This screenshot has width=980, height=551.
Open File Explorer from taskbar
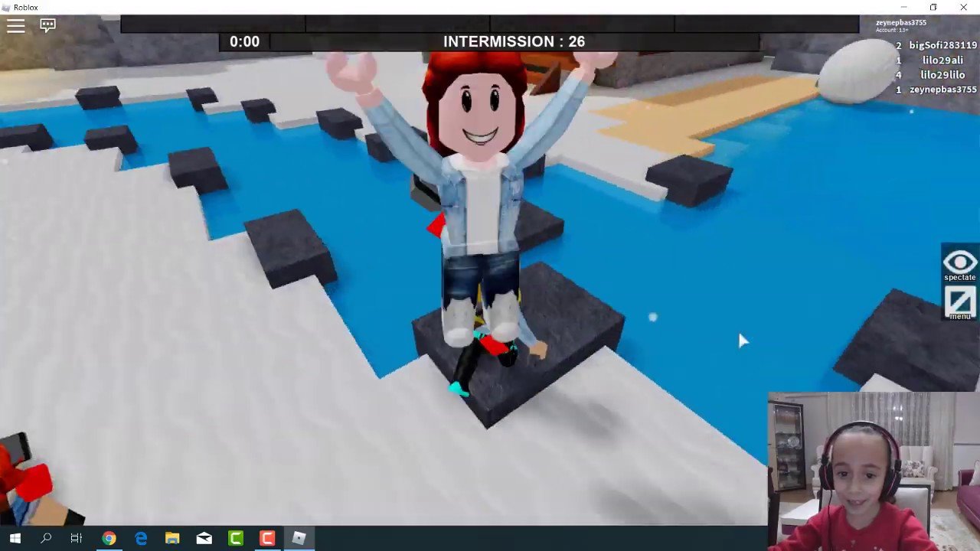click(x=172, y=539)
